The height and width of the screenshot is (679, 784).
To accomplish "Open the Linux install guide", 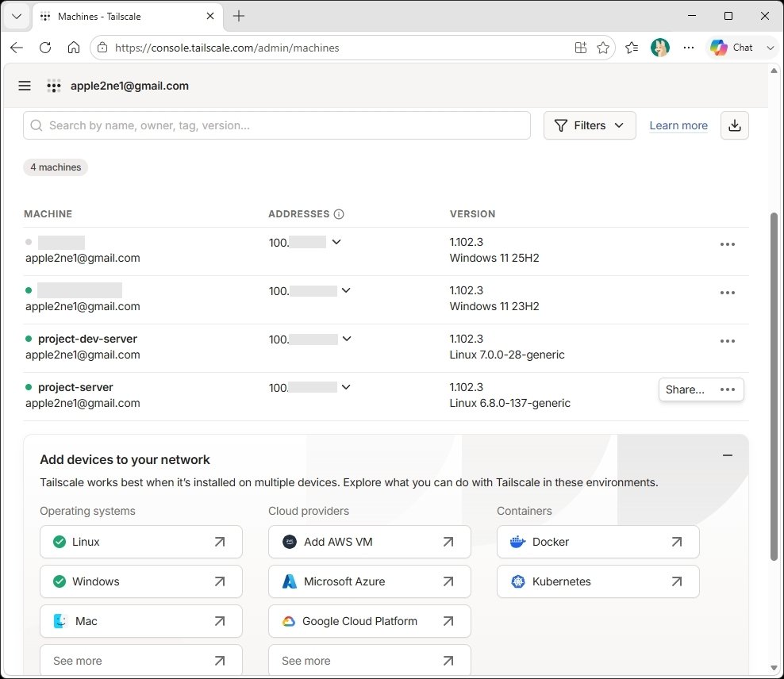I will click(x=141, y=542).
